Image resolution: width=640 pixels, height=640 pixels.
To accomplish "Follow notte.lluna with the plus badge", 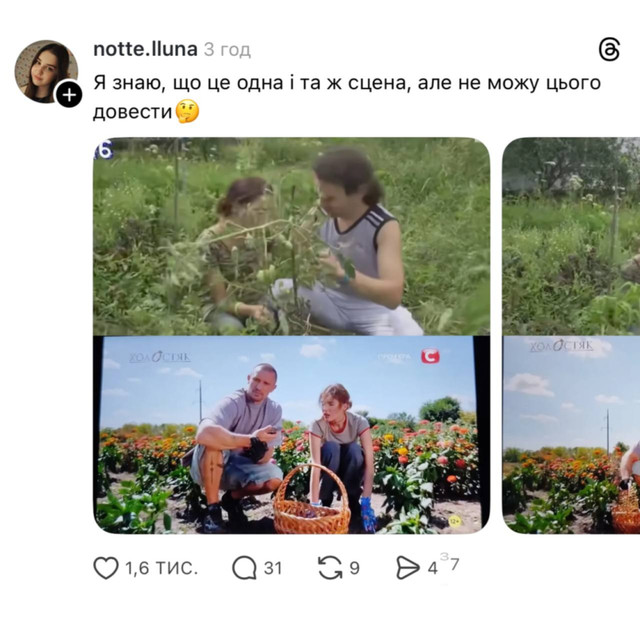I will click(x=69, y=95).
